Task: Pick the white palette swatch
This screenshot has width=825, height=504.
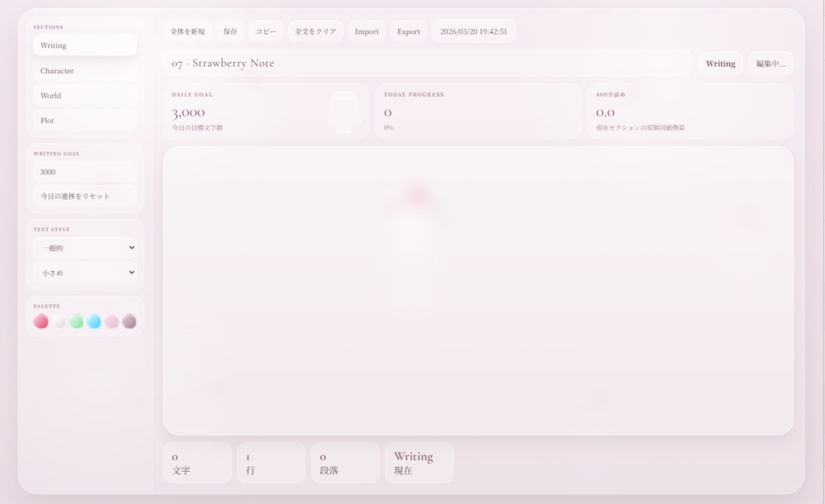Action: (x=59, y=321)
